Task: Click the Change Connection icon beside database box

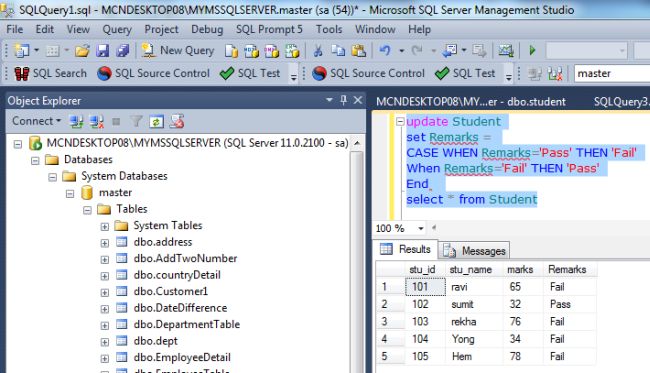Action: click(x=555, y=74)
